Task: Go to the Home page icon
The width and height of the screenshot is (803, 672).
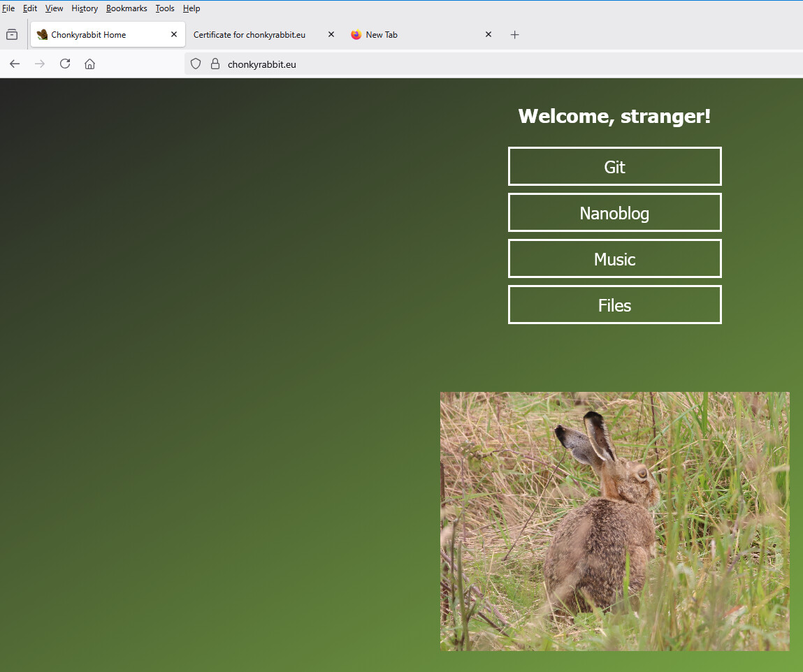Action: click(x=89, y=64)
